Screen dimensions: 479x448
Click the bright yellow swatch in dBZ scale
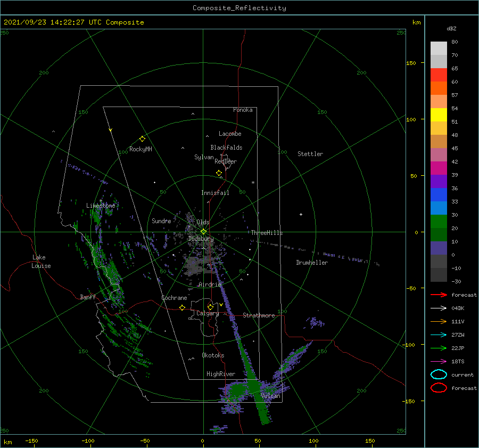point(439,115)
